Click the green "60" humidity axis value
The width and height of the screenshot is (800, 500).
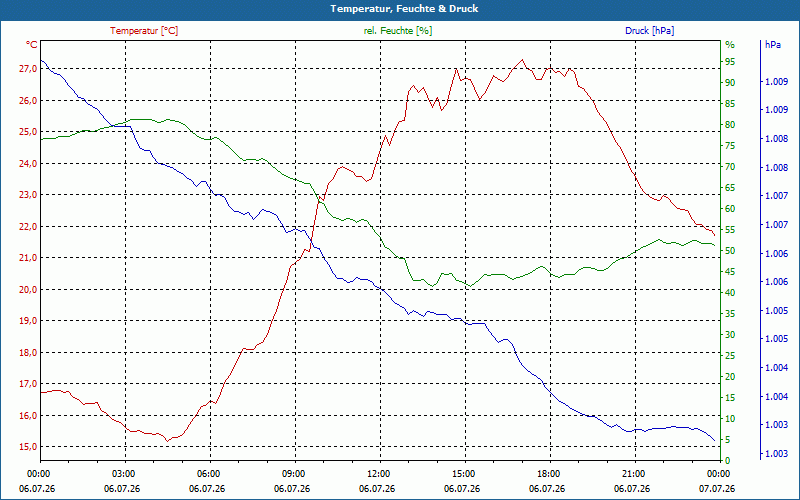tap(730, 209)
